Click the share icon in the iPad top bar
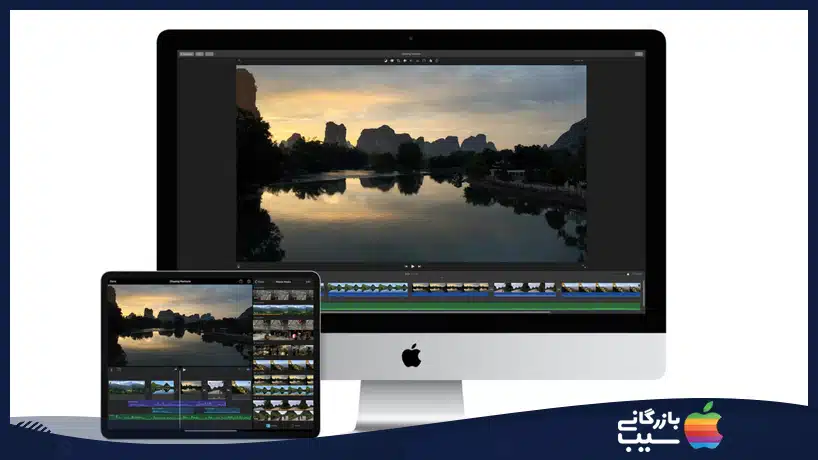The image size is (818, 460). click(240, 282)
